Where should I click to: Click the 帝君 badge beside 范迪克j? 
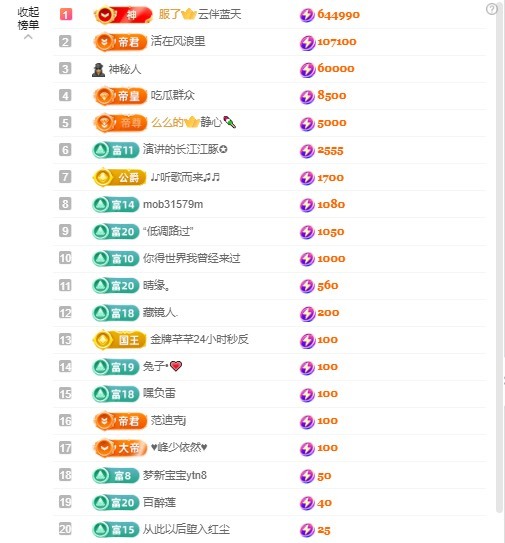pos(121,421)
